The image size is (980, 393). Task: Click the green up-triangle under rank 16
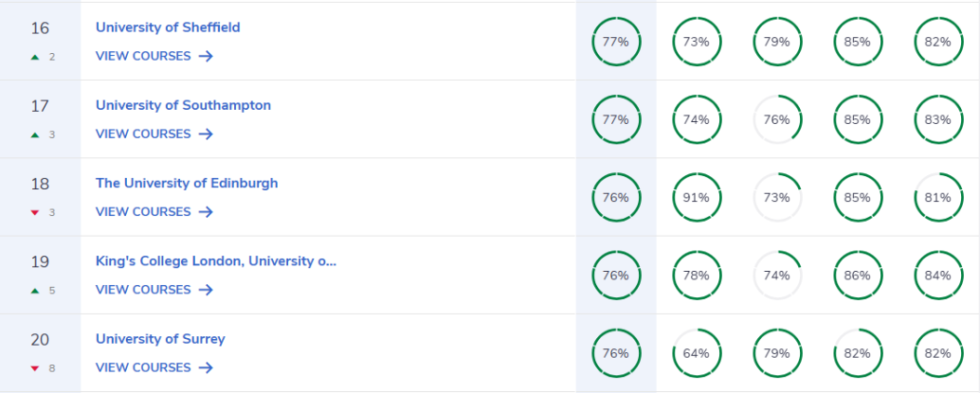[35, 57]
